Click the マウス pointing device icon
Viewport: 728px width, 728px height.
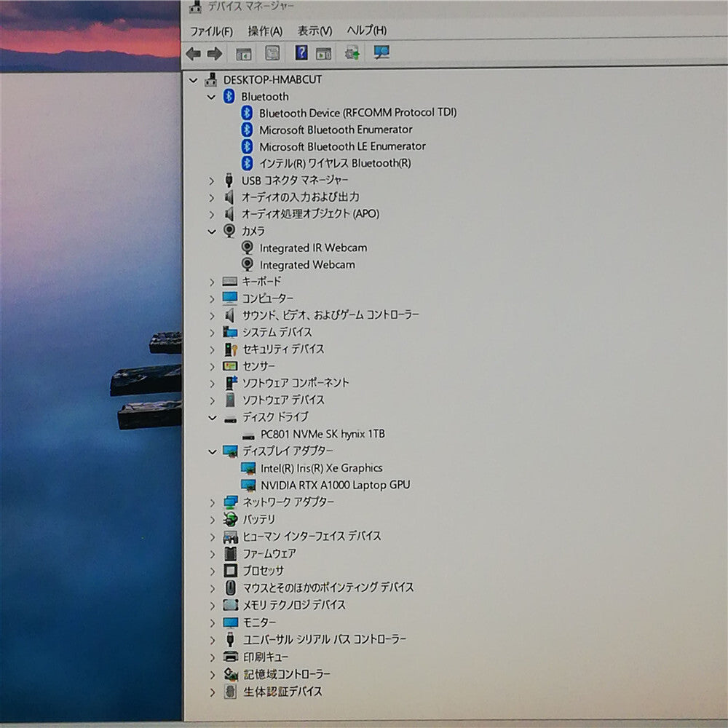click(x=230, y=587)
